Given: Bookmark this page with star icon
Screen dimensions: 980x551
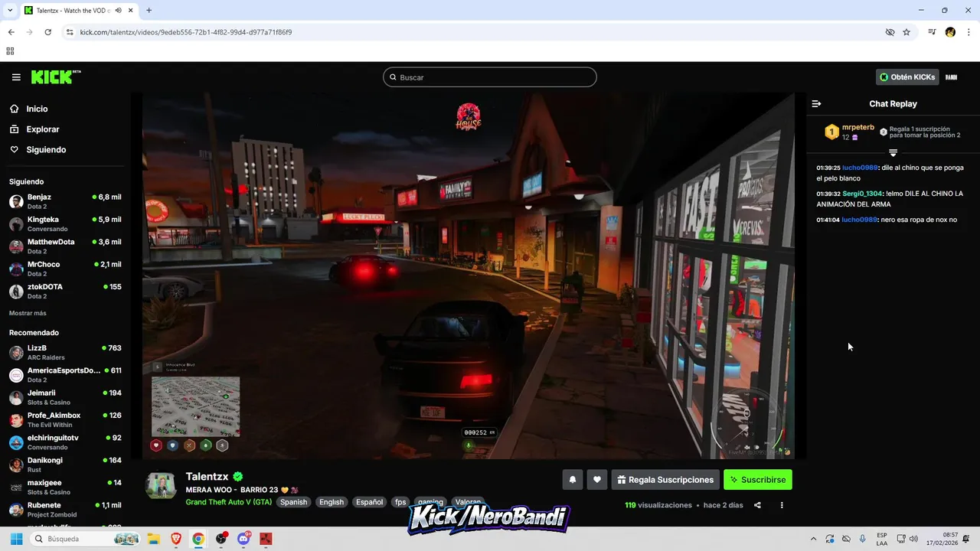Looking at the screenshot, I should coord(906,32).
